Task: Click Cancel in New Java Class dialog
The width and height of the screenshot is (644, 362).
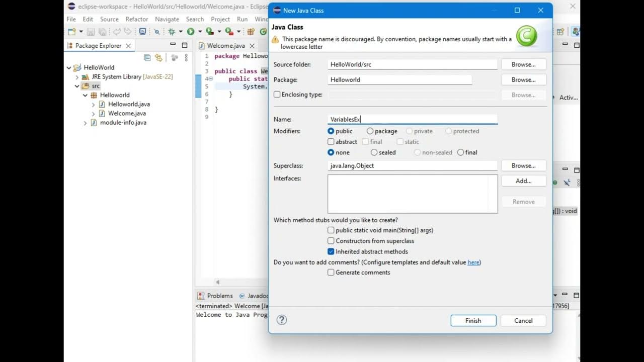Action: [523, 321]
